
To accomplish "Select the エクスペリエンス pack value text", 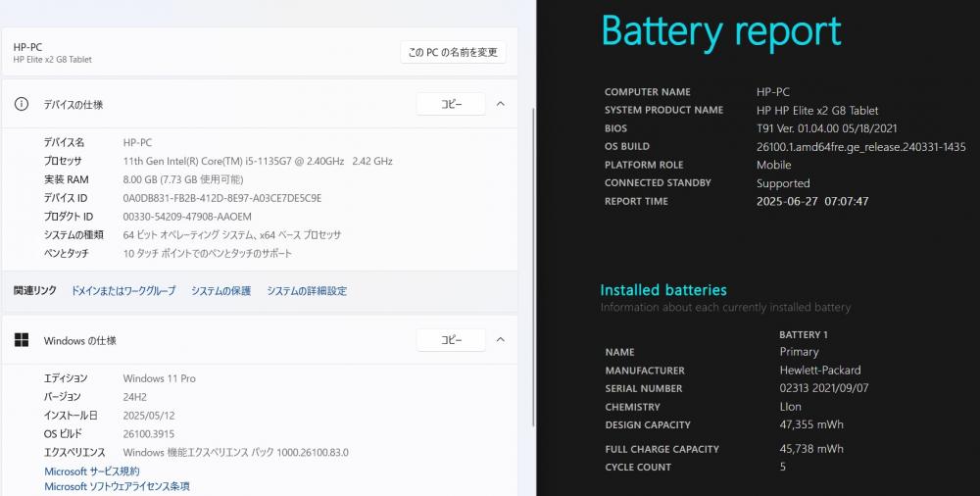I will 235,452.
